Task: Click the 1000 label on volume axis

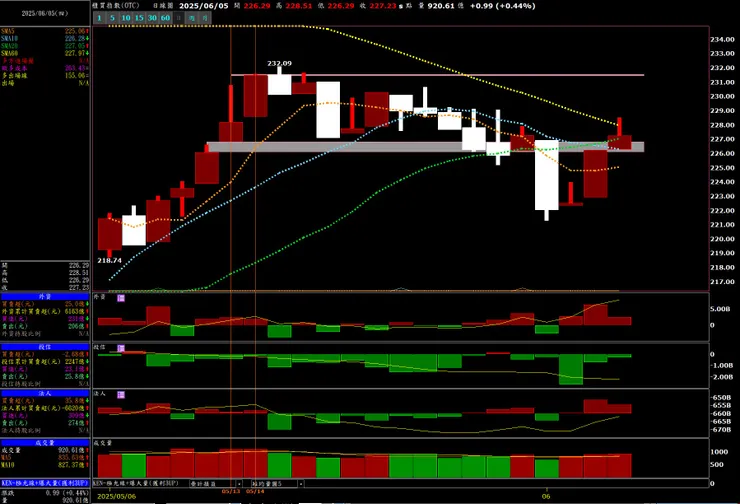Action: tap(719, 452)
